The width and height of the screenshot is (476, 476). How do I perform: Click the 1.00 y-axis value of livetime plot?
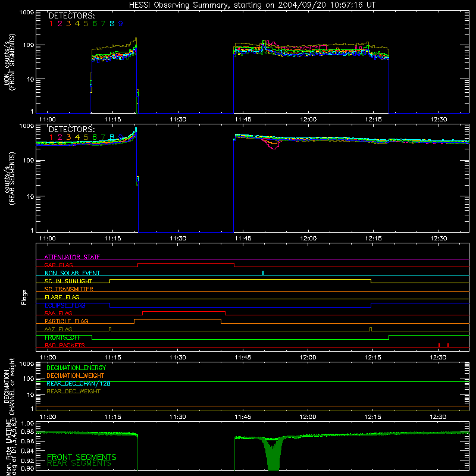click(x=27, y=424)
